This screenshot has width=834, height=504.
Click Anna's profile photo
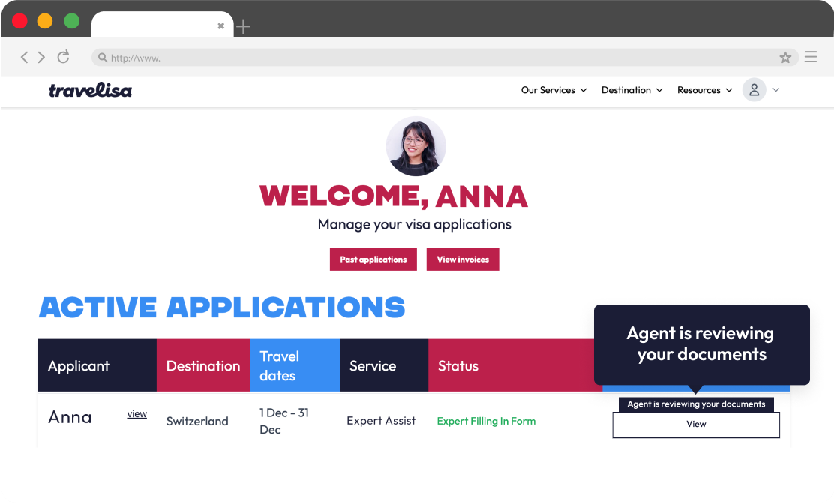(415, 146)
